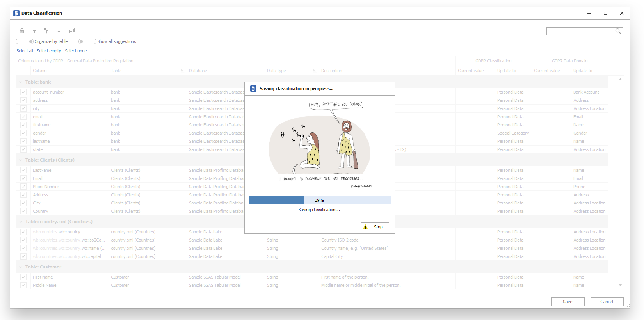Click the search magnifier icon
The width and height of the screenshot is (644, 320).
point(618,31)
